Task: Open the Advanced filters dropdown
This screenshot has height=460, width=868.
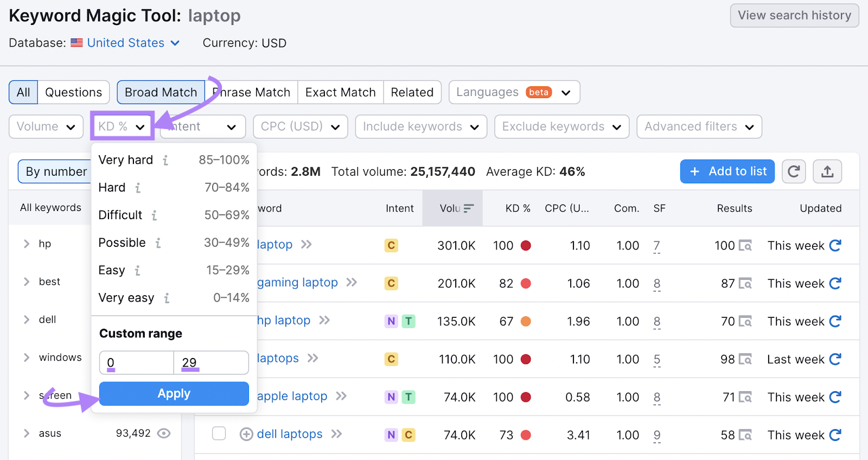Action: tap(699, 126)
